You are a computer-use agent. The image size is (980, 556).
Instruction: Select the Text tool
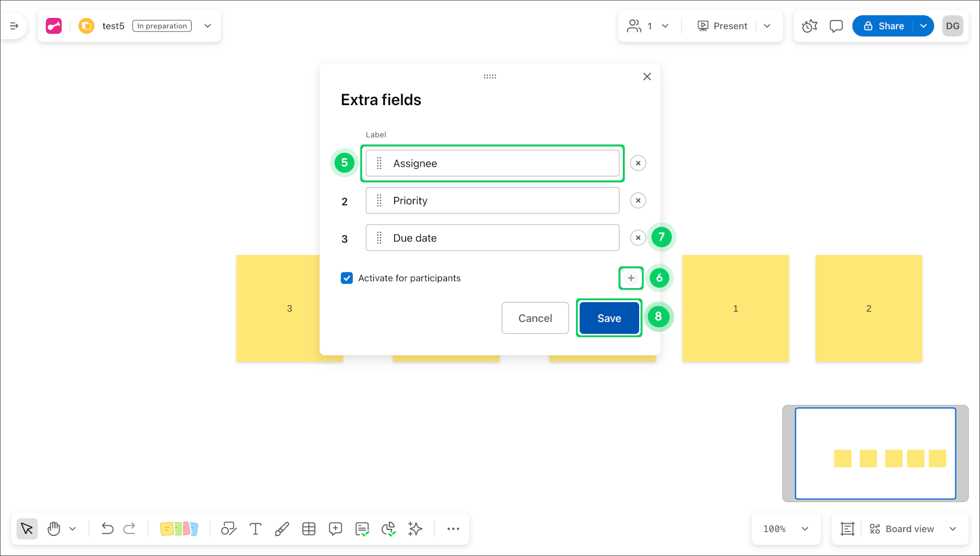(255, 529)
